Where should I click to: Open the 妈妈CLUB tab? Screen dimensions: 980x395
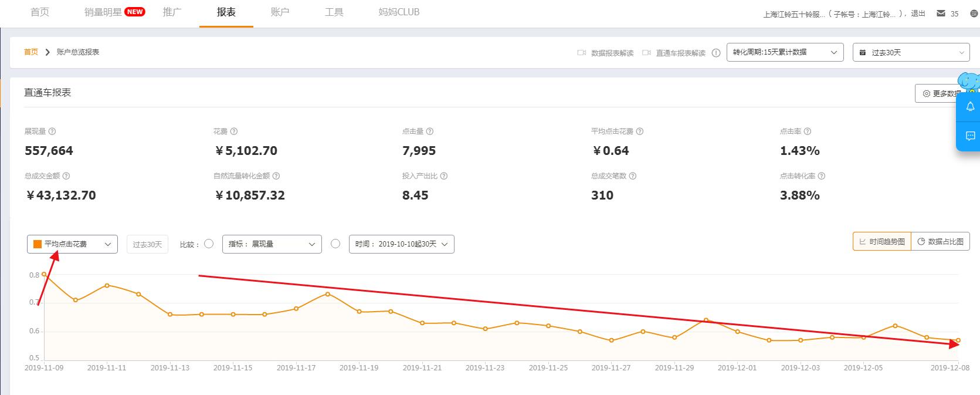399,12
